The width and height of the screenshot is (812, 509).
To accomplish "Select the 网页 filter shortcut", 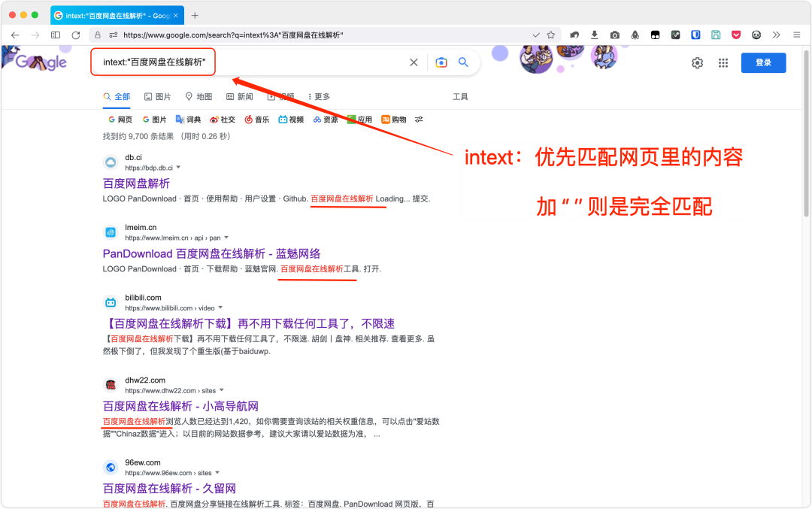I will pyautogui.click(x=120, y=120).
